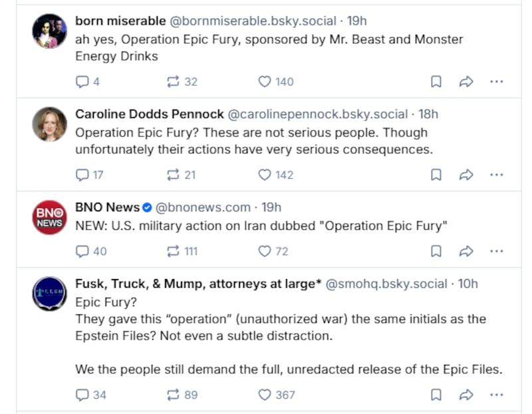The width and height of the screenshot is (532, 414).
Task: Share the BNO News post
Action: (x=466, y=251)
